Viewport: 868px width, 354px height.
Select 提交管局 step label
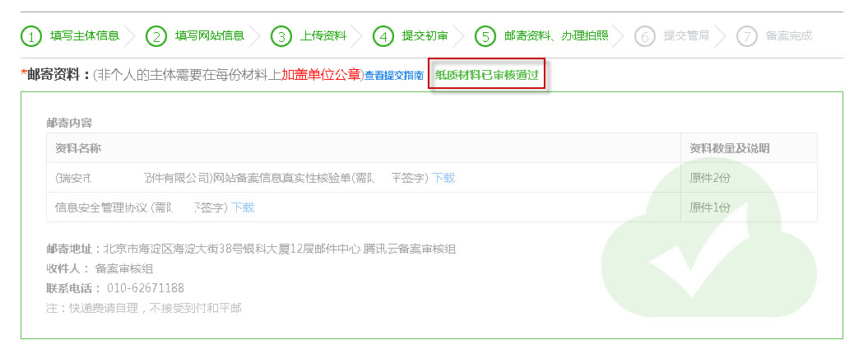686,36
